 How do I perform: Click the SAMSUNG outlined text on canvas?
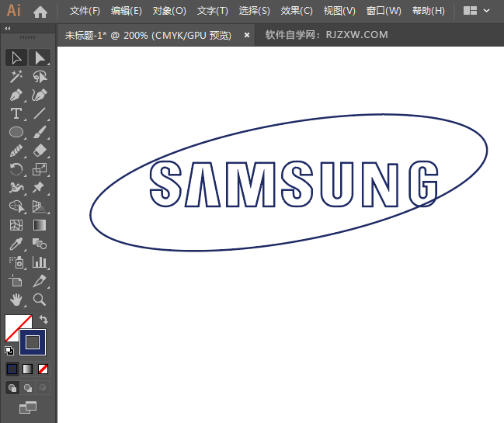(294, 184)
